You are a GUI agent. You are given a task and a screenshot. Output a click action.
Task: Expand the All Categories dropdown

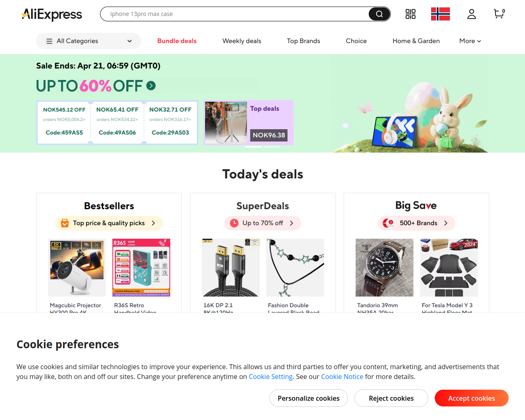tap(89, 41)
